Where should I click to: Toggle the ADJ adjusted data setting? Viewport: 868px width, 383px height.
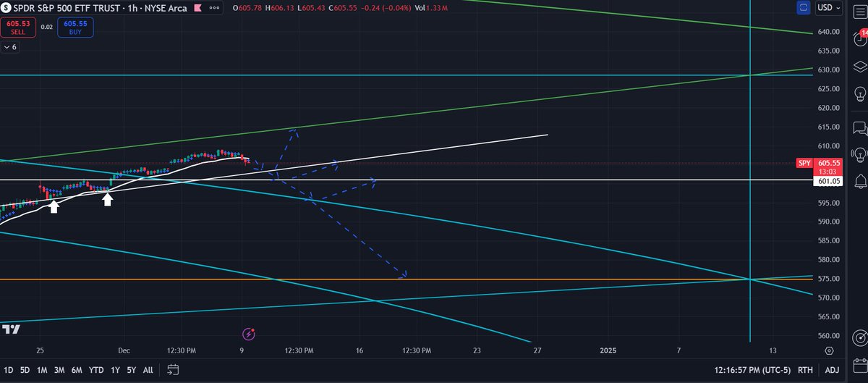pos(832,370)
